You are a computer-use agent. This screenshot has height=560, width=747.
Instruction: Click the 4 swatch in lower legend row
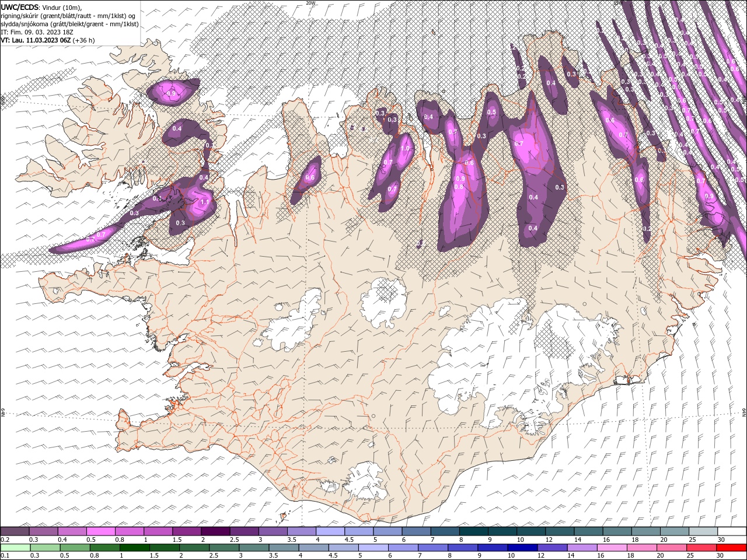(x=313, y=548)
